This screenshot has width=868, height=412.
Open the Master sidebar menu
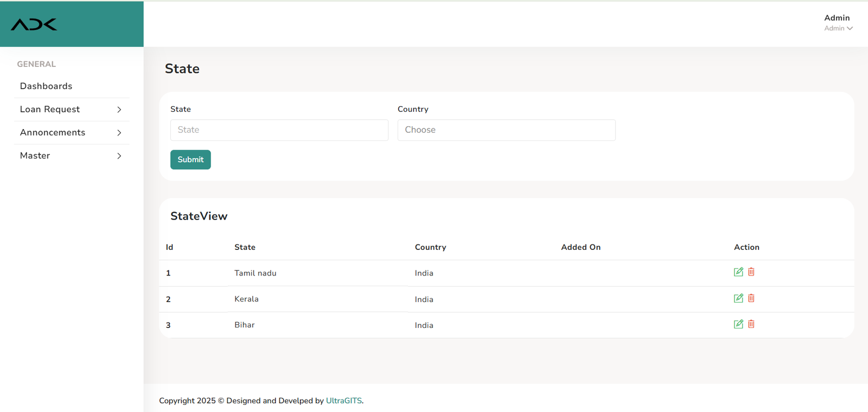click(x=35, y=156)
